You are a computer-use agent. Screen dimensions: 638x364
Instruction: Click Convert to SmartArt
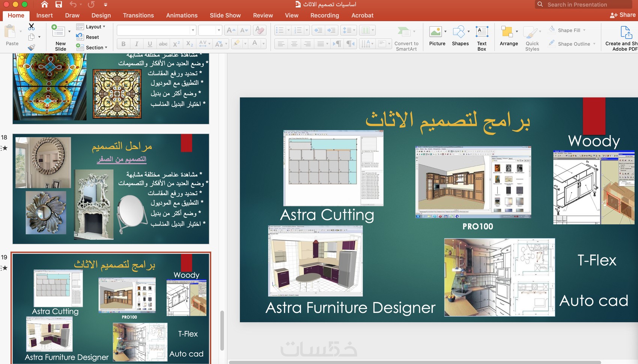coord(405,36)
